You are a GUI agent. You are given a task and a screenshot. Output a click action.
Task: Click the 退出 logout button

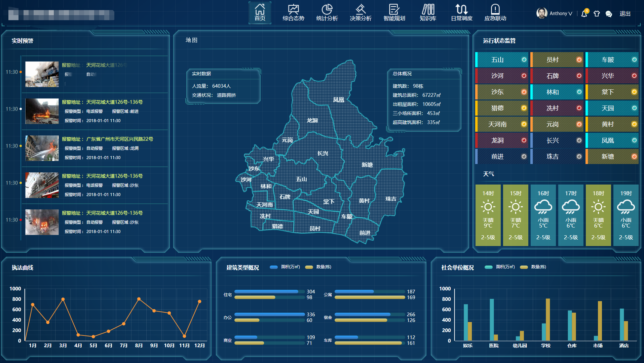(625, 14)
